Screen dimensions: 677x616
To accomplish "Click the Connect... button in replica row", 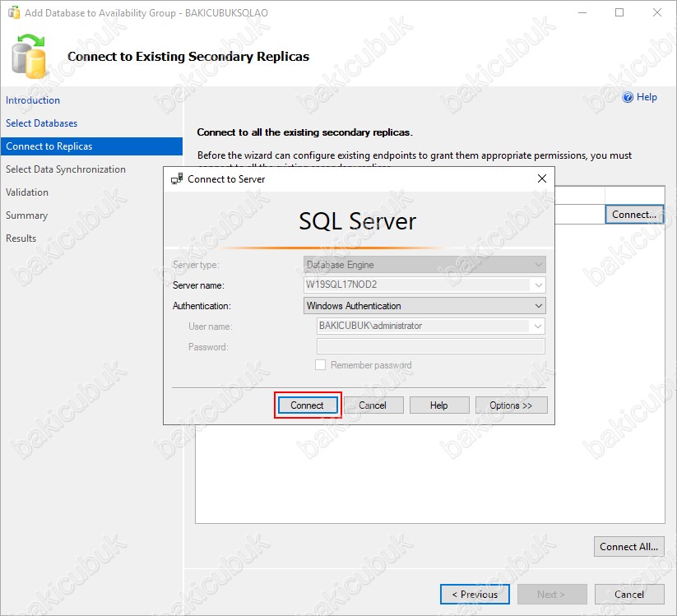I will point(634,215).
